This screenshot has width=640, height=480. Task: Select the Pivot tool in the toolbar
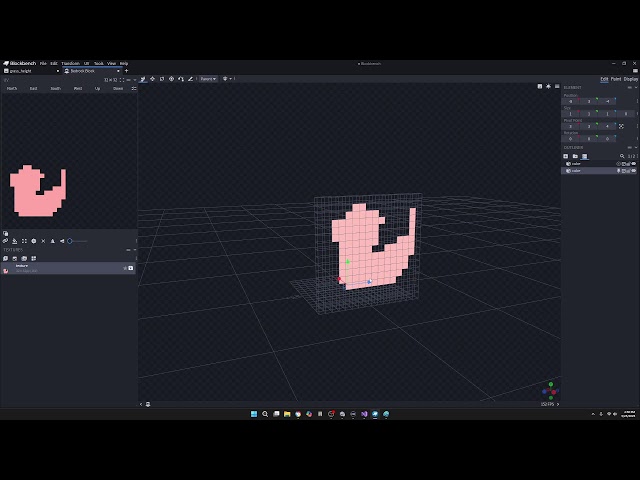coord(171,79)
